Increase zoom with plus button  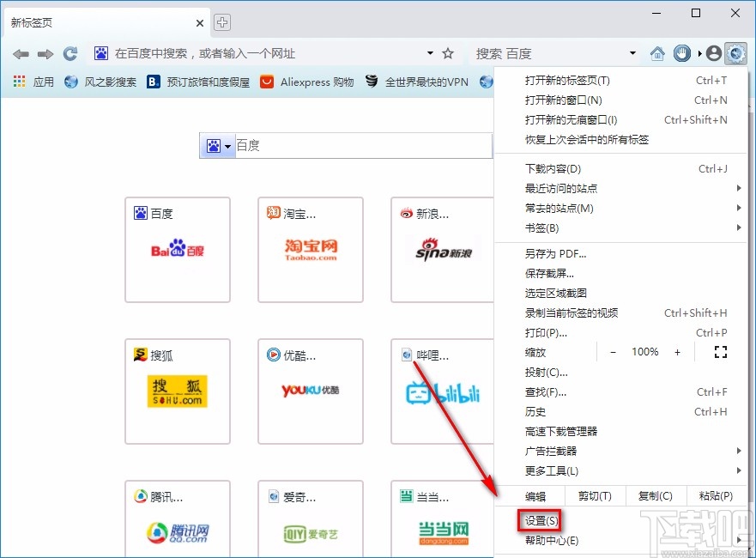677,352
